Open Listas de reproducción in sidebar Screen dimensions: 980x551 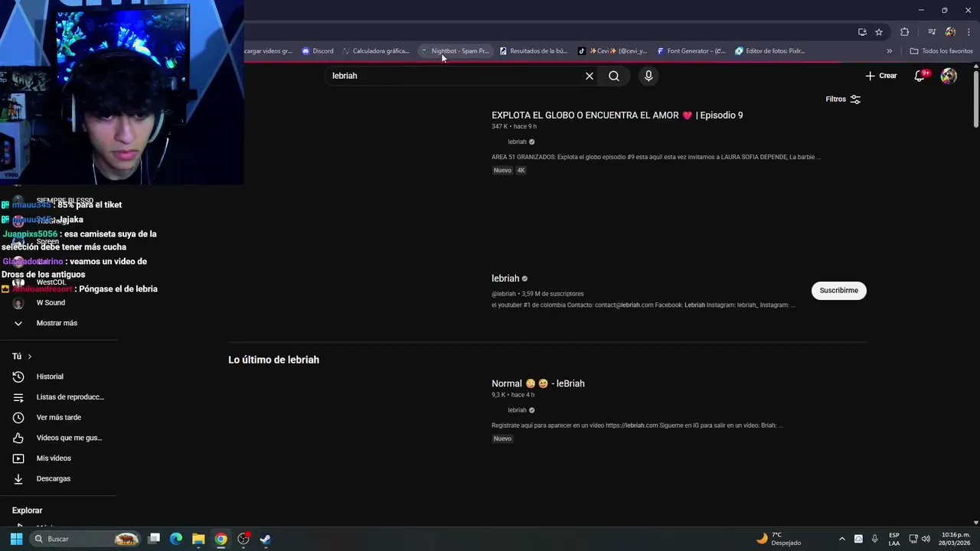pyautogui.click(x=60, y=397)
